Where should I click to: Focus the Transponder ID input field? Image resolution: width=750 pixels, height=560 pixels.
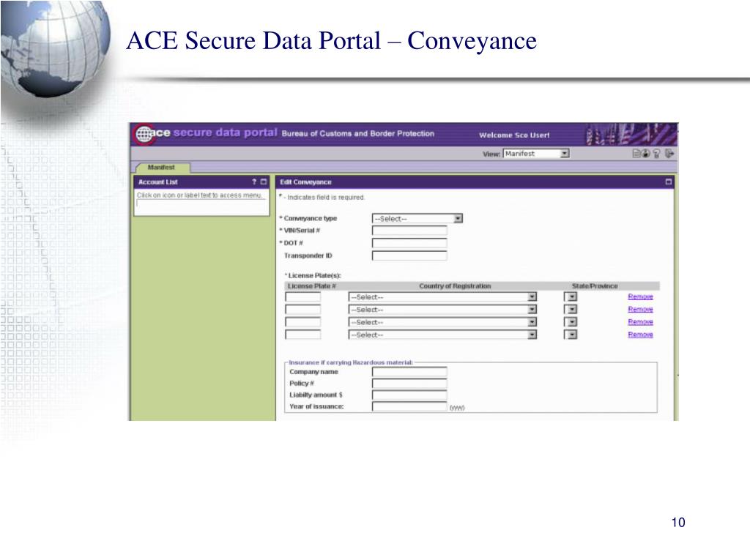409,255
